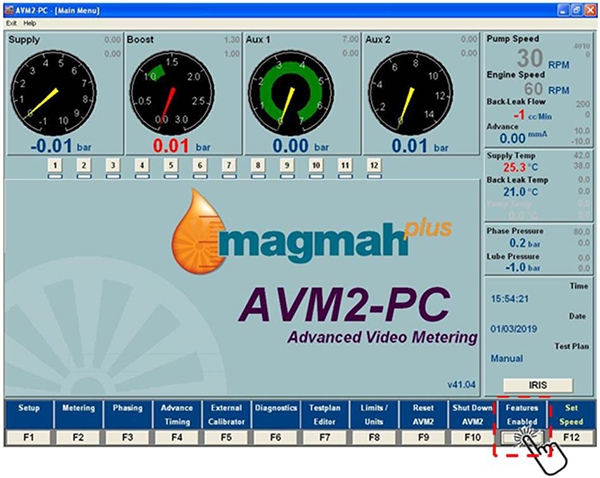
Task: Toggle line button 11
Action: 345,165
